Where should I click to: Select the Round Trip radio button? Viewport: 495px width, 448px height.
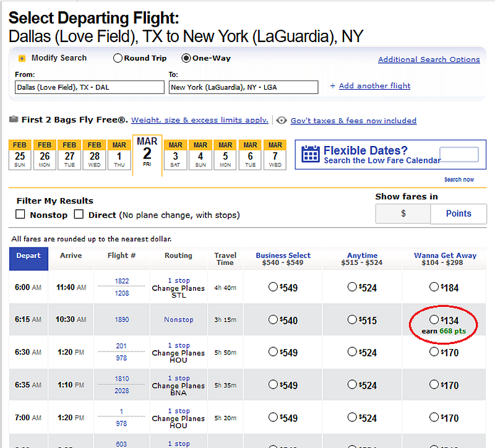tap(118, 58)
